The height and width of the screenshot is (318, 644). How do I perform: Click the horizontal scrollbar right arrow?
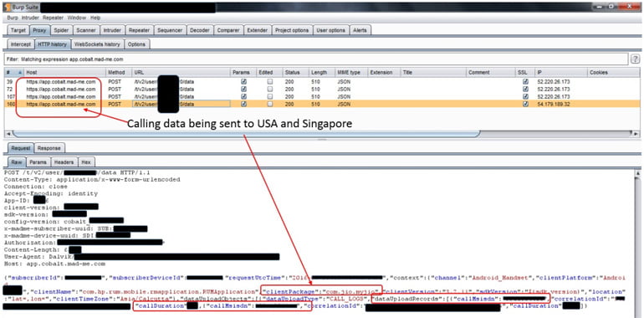click(x=636, y=134)
